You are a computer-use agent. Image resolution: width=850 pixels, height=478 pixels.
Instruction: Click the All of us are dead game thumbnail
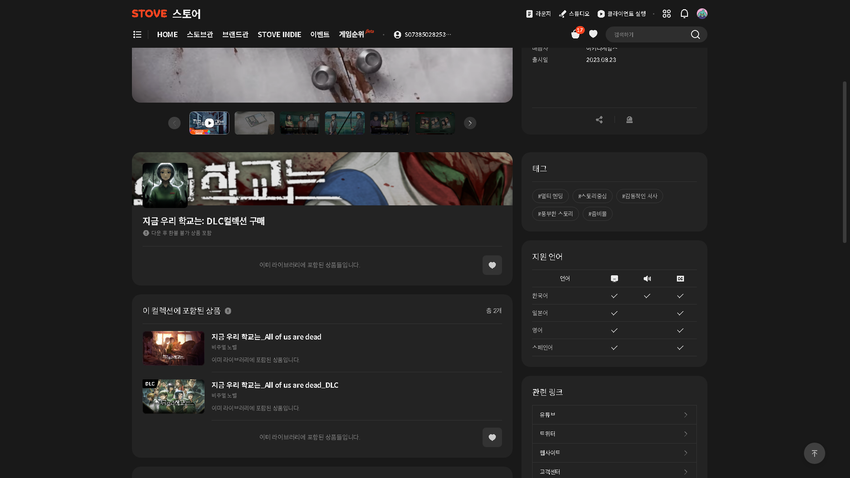pyautogui.click(x=173, y=348)
